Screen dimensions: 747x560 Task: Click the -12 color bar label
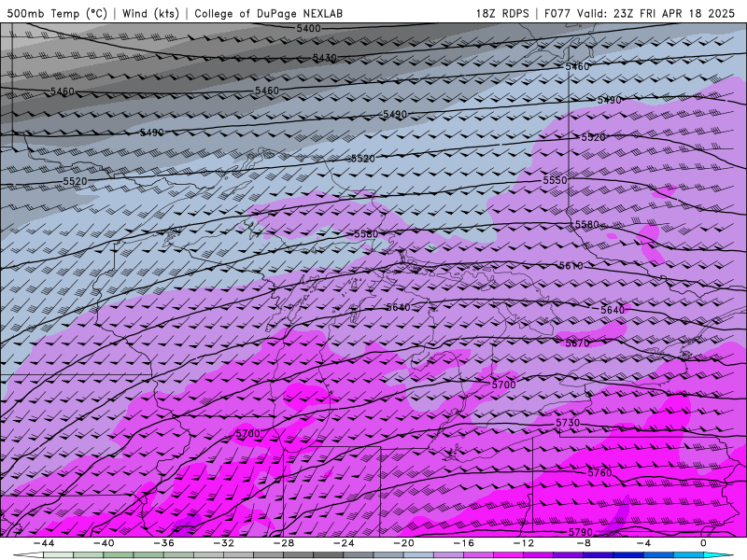point(524,543)
